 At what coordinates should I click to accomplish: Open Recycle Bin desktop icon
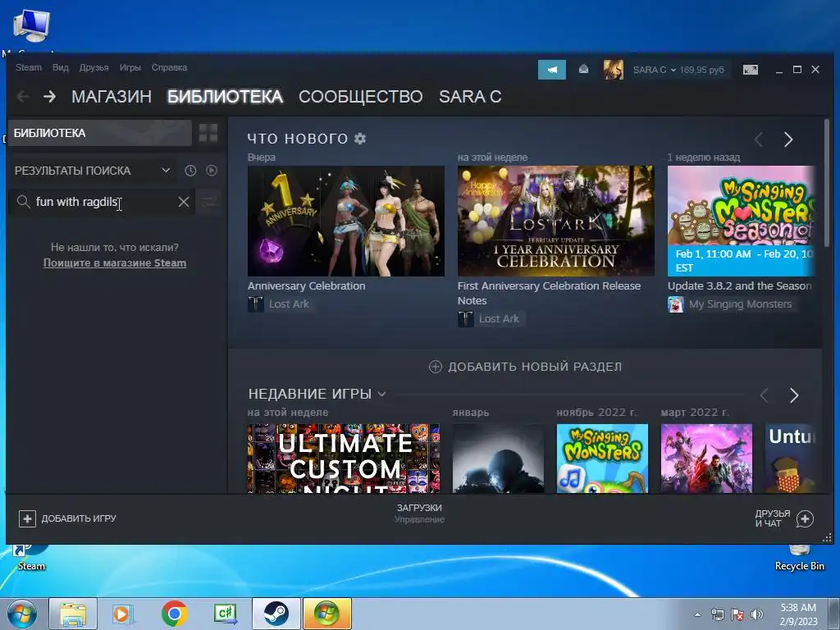point(800,557)
